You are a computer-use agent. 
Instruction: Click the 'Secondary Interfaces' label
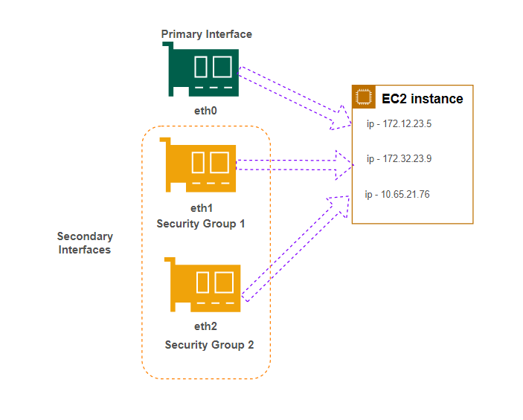pyautogui.click(x=85, y=243)
